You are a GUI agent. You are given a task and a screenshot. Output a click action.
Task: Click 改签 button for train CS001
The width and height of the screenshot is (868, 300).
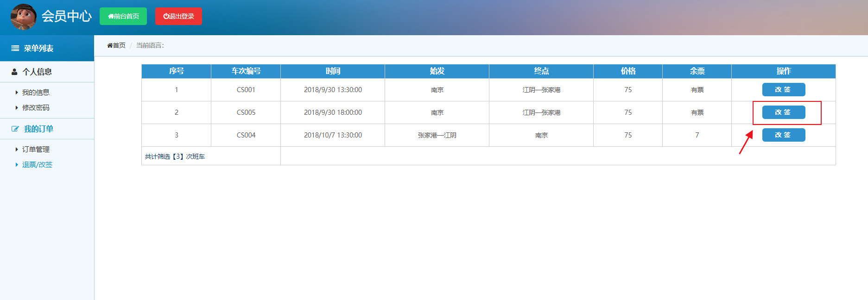pos(784,89)
